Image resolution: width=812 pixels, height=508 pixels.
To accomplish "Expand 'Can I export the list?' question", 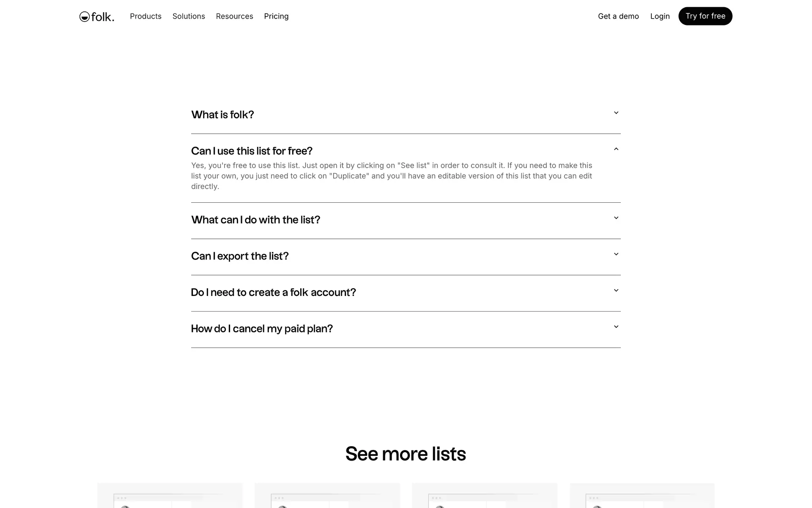I will point(240,256).
